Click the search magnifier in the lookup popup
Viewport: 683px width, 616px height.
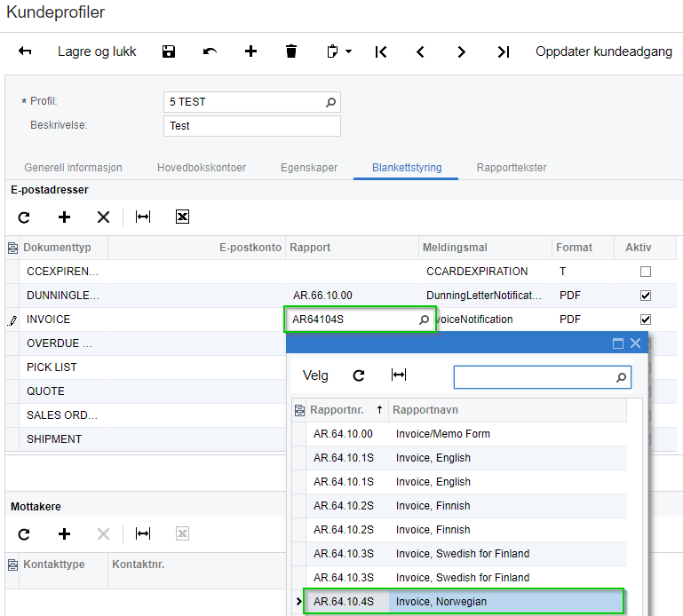621,377
